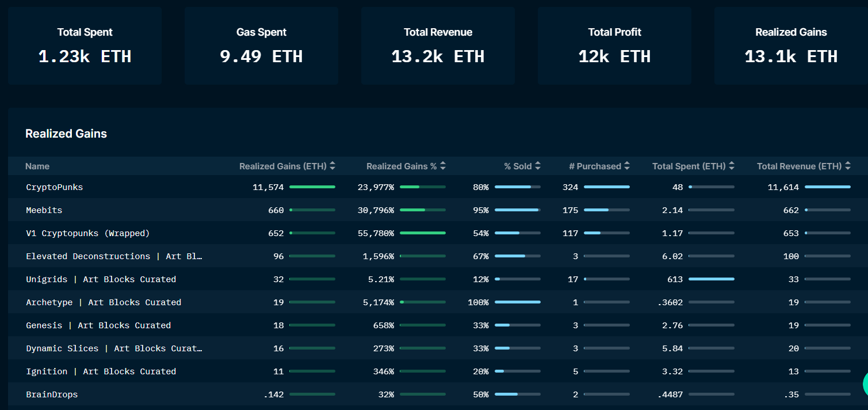Sort by Total Spent (ETH) arrows
The image size is (868, 410).
[x=732, y=166]
